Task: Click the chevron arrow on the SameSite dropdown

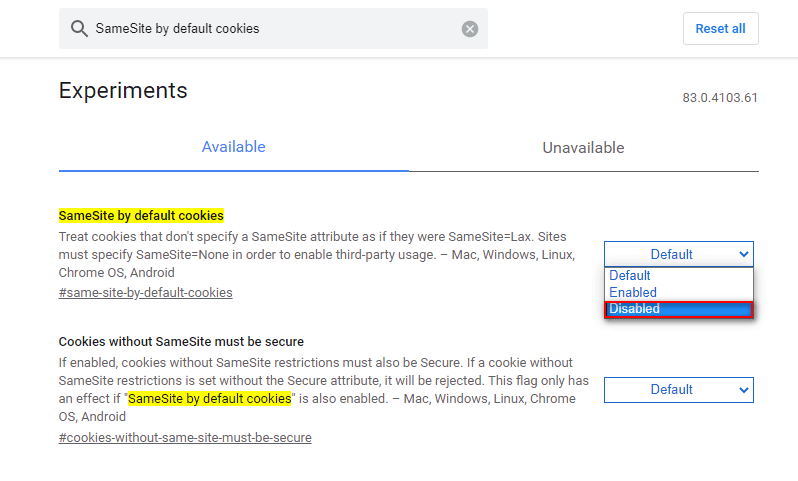Action: (x=744, y=254)
